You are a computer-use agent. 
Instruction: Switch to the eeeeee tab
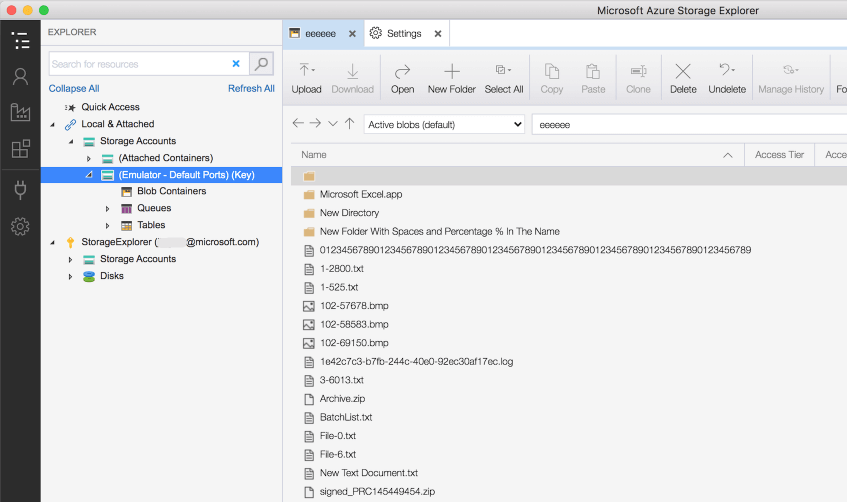click(320, 33)
